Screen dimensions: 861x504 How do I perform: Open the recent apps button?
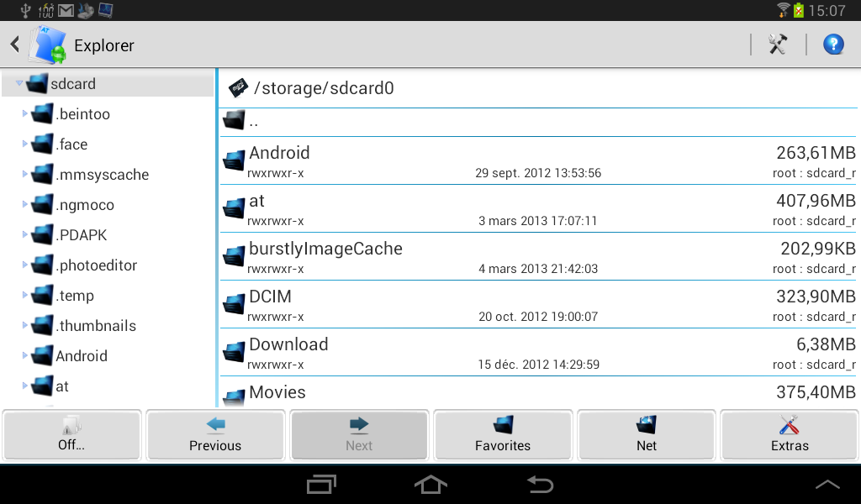tap(320, 485)
